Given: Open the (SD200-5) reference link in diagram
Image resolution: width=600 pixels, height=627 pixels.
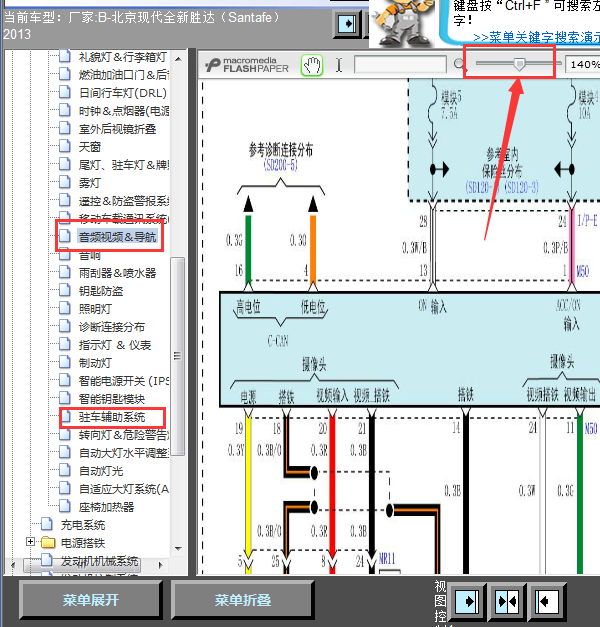Looking at the screenshot, I should coord(280,165).
